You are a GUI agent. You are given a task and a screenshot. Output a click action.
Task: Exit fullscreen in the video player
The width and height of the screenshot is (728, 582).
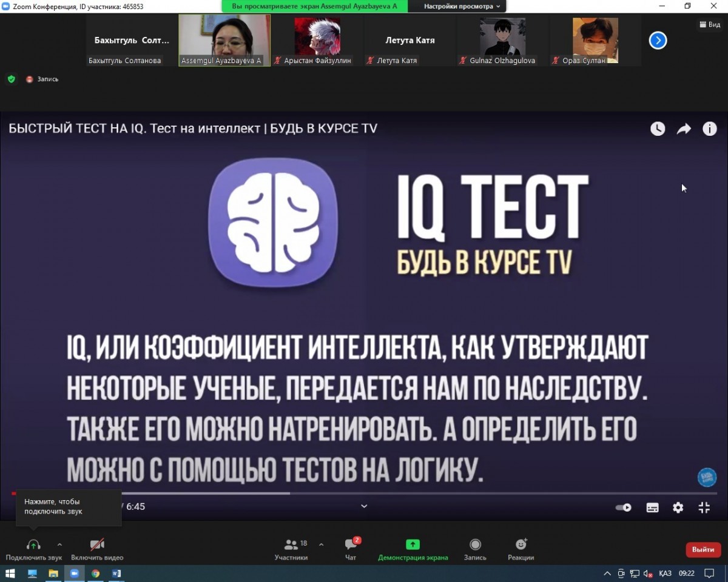tap(704, 508)
